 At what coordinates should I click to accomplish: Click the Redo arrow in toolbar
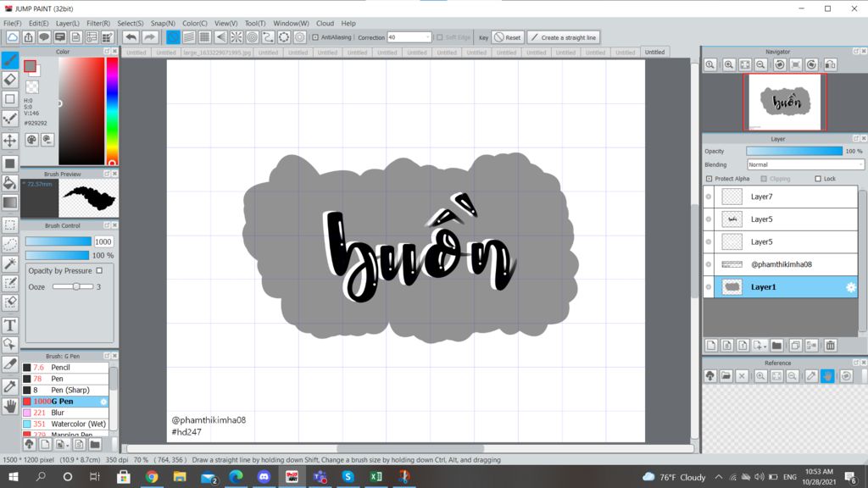[x=149, y=37]
